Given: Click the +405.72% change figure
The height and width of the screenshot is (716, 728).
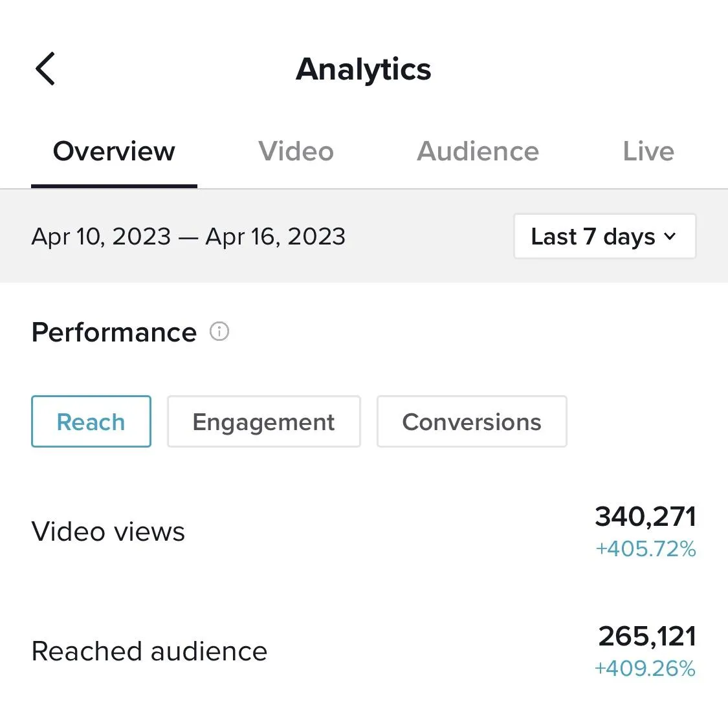Looking at the screenshot, I should coord(645,549).
